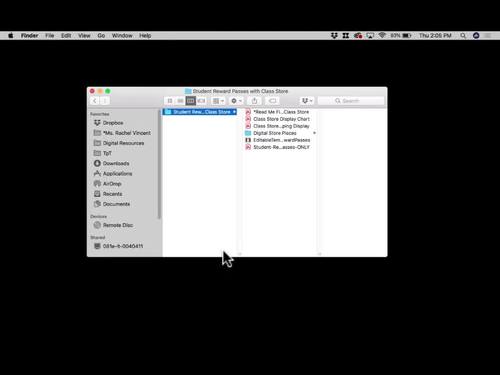Go back using the back arrow

point(95,101)
